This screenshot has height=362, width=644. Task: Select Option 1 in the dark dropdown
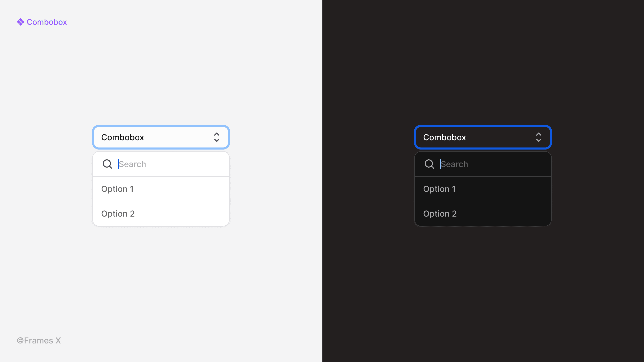pos(439,188)
